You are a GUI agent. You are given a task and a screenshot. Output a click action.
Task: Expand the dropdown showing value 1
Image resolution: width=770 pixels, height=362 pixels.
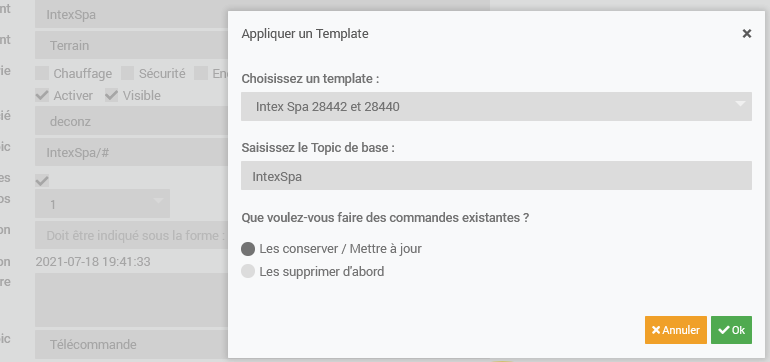102,204
